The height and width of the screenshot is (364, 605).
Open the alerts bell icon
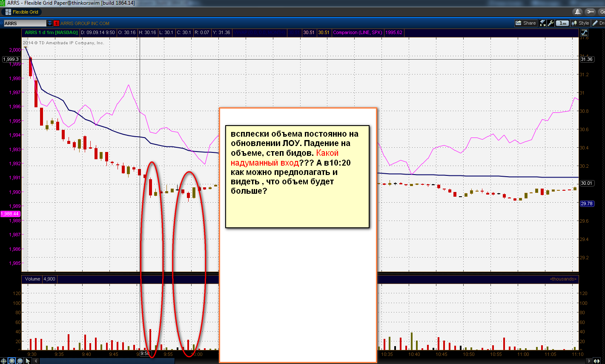577,12
